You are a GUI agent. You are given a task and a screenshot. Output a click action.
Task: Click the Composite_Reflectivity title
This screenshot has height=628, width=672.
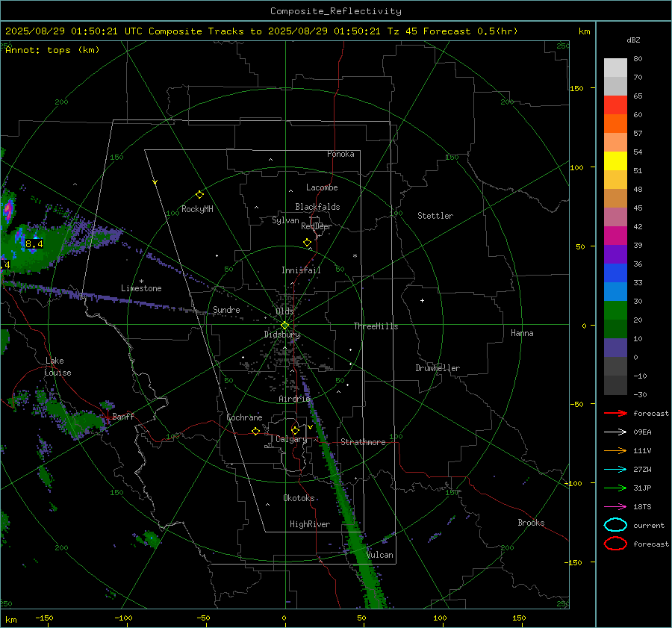(336, 11)
